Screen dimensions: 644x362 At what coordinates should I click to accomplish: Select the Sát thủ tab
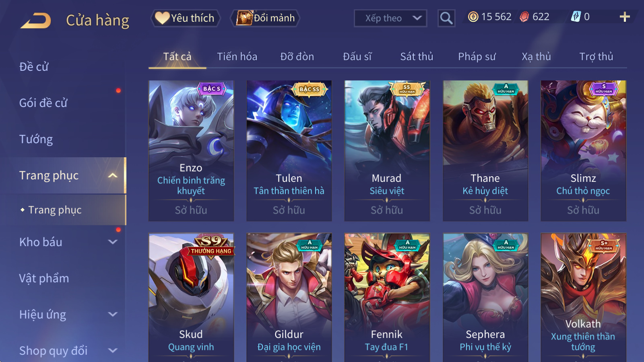pos(417,57)
